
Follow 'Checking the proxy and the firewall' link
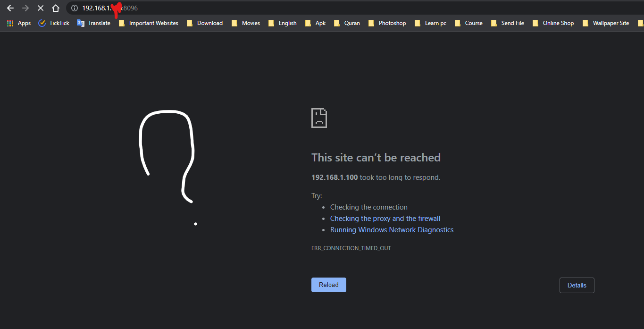point(385,219)
